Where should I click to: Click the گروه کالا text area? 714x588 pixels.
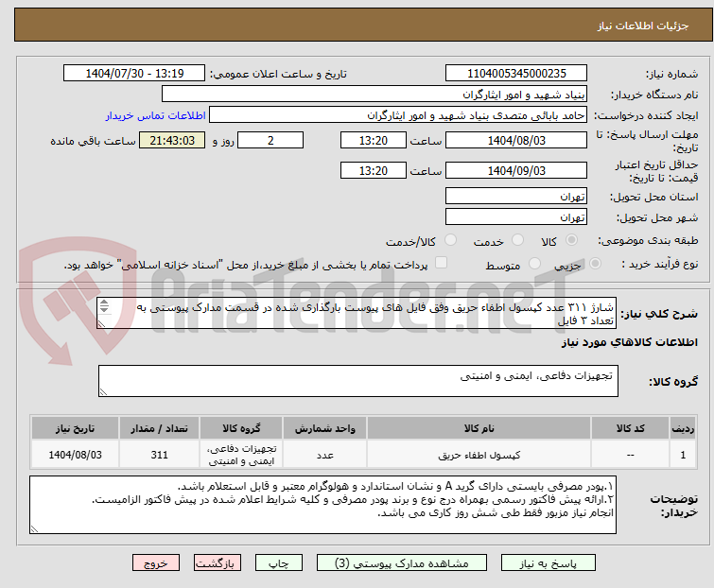[x=358, y=381]
